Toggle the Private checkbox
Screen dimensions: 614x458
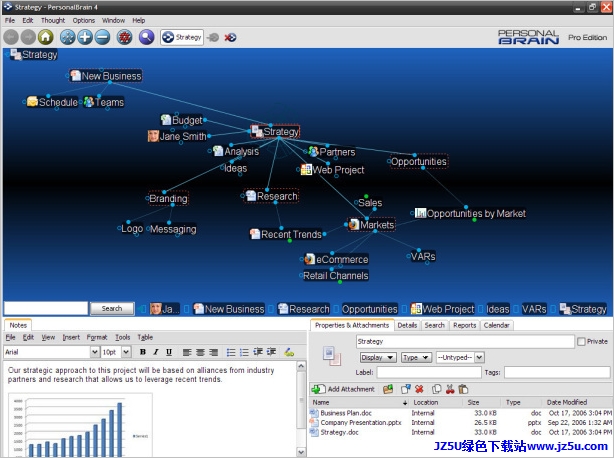(581, 342)
